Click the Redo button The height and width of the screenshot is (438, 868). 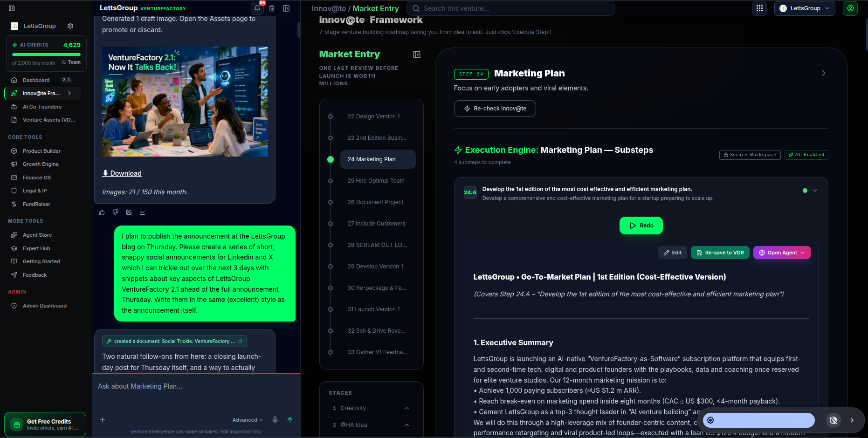pyautogui.click(x=641, y=226)
